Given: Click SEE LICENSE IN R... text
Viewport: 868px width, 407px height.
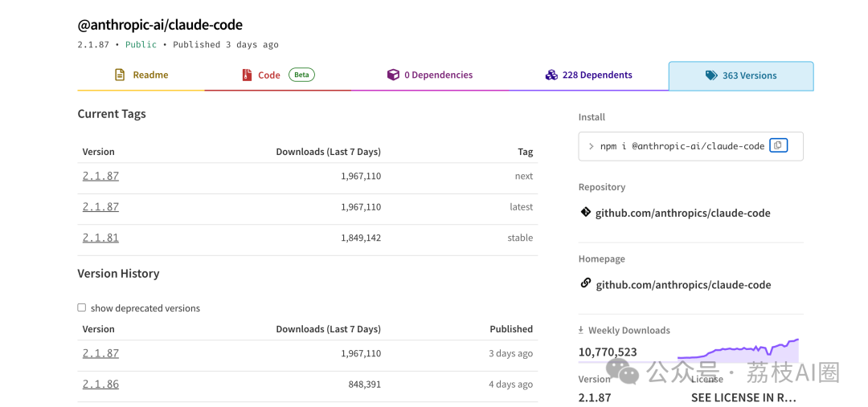Looking at the screenshot, I should (743, 397).
